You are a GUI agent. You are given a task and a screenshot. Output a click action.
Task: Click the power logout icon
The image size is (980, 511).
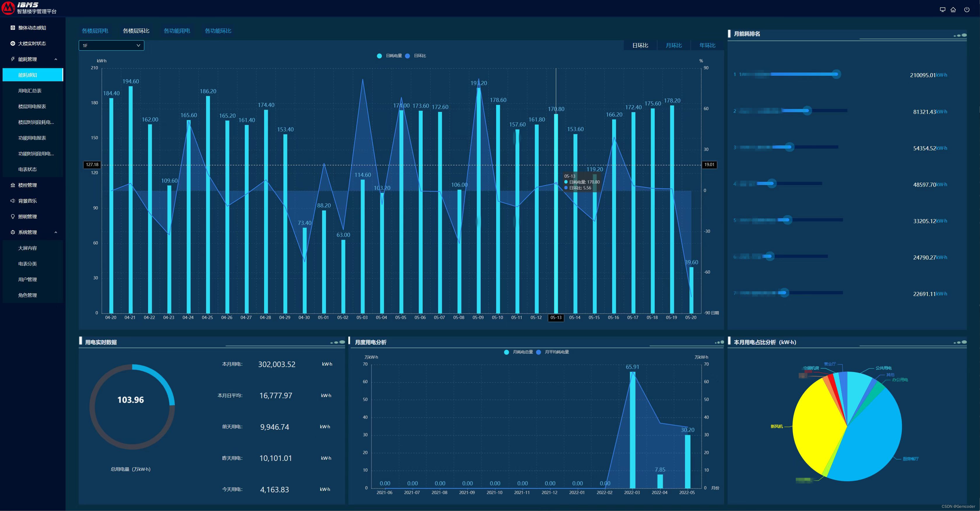coord(967,10)
